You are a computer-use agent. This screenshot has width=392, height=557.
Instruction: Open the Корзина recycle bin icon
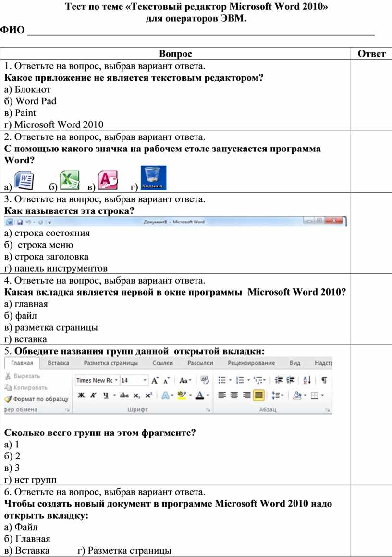[153, 178]
